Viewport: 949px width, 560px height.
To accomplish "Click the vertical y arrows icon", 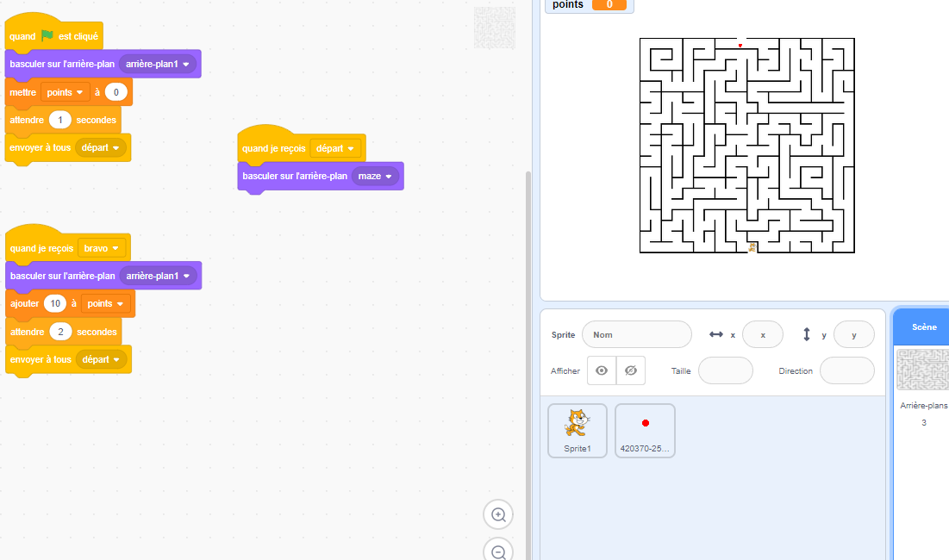I will (x=807, y=334).
